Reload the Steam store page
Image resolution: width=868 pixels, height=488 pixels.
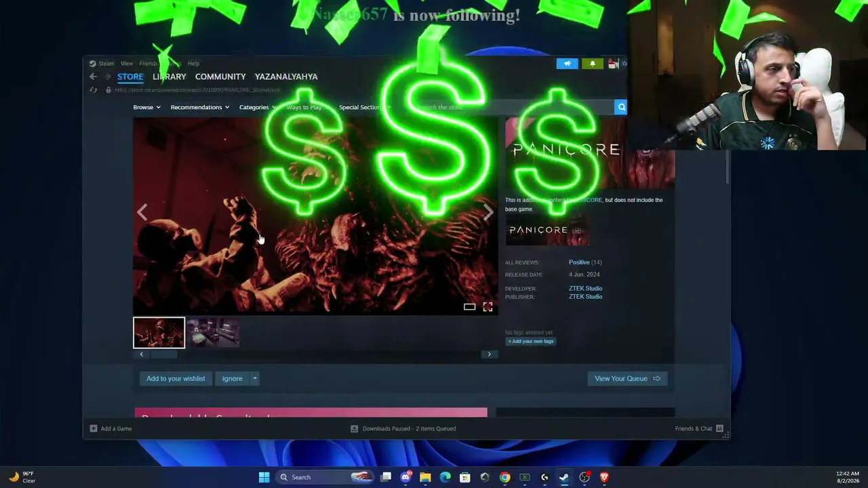94,90
